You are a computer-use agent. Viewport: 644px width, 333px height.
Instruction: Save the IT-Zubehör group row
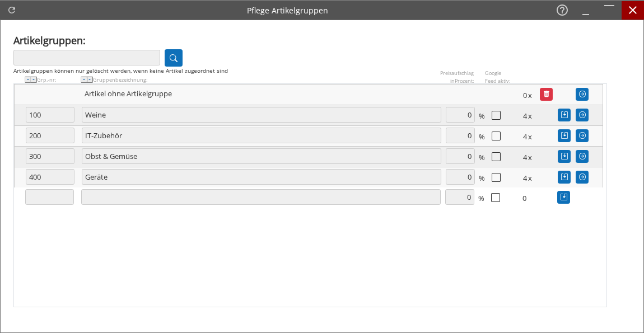[x=564, y=135]
